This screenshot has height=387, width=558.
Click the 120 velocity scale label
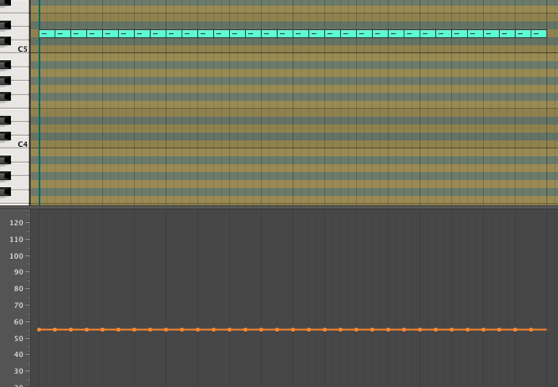click(16, 223)
